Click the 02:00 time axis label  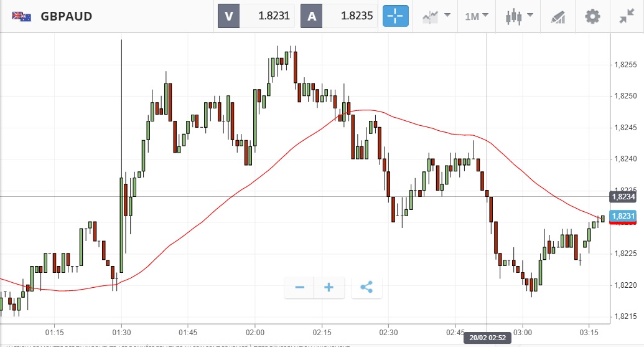(x=255, y=326)
